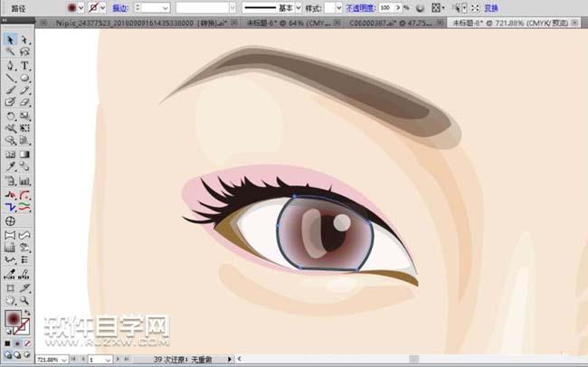Set paint mode to None
Screen dimensions: 588x367
pos(27,343)
